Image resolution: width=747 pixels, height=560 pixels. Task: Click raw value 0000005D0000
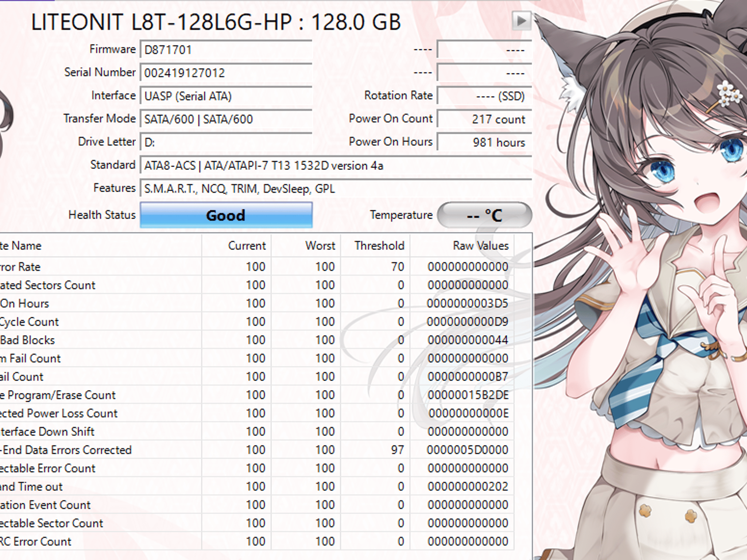tap(468, 450)
